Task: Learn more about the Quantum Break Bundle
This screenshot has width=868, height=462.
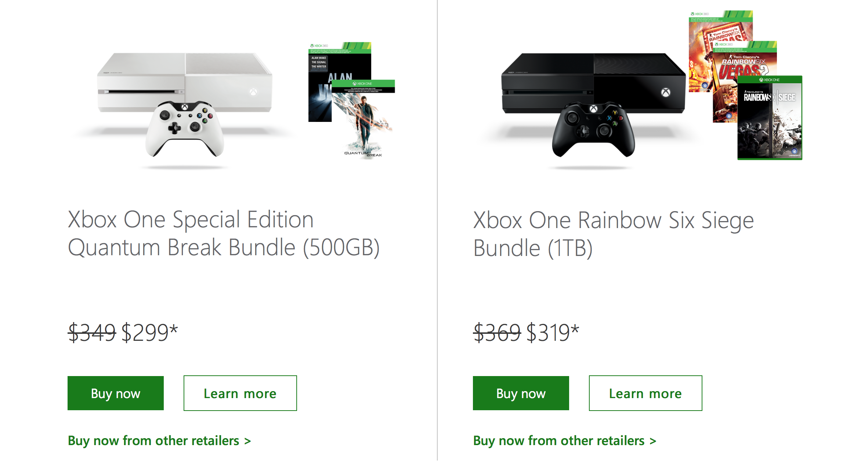Action: (240, 393)
